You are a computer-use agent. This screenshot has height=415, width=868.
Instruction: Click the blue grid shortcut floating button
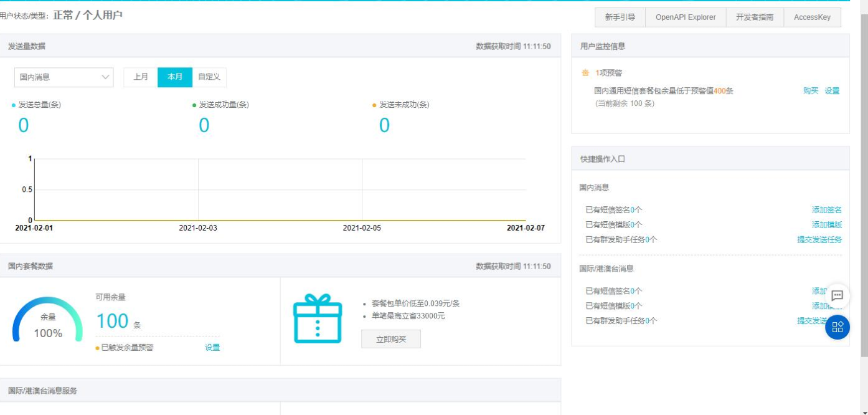click(x=837, y=327)
